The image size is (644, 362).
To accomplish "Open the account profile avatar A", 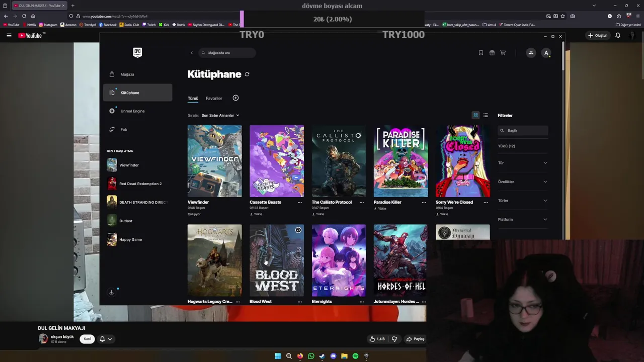I will tap(546, 53).
